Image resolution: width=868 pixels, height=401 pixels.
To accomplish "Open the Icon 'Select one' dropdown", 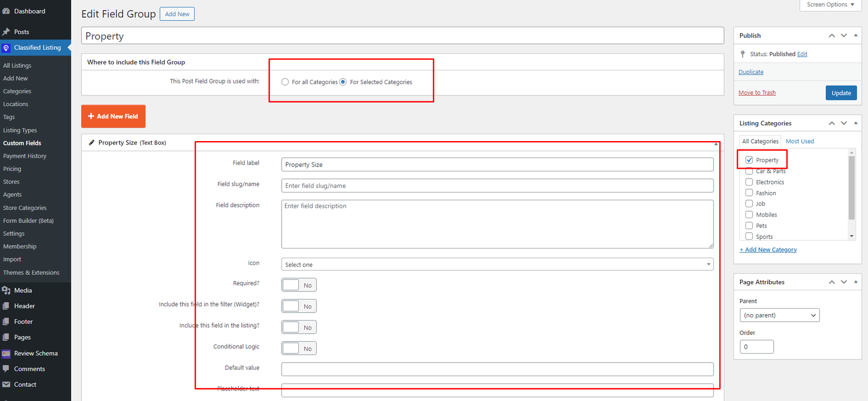I will [x=497, y=264].
